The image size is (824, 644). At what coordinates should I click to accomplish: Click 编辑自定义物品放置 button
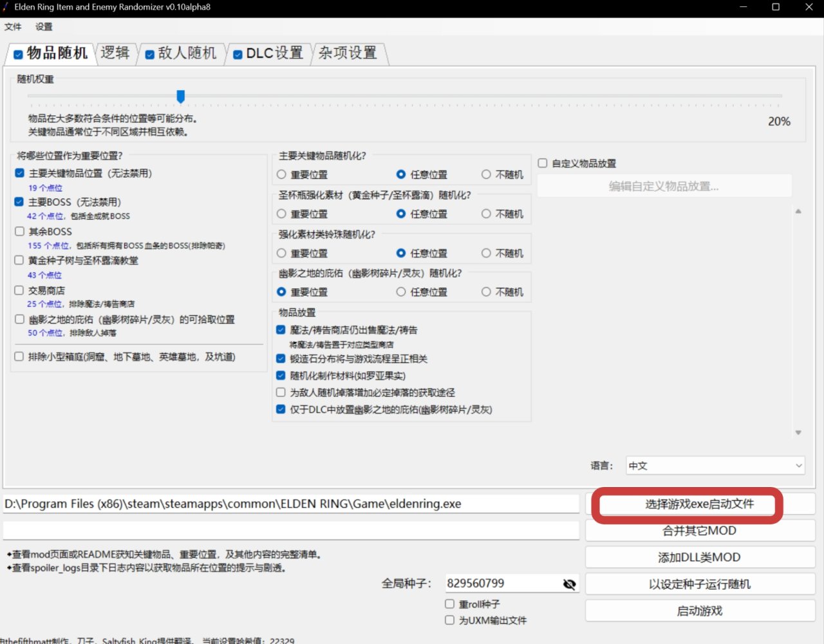point(664,187)
